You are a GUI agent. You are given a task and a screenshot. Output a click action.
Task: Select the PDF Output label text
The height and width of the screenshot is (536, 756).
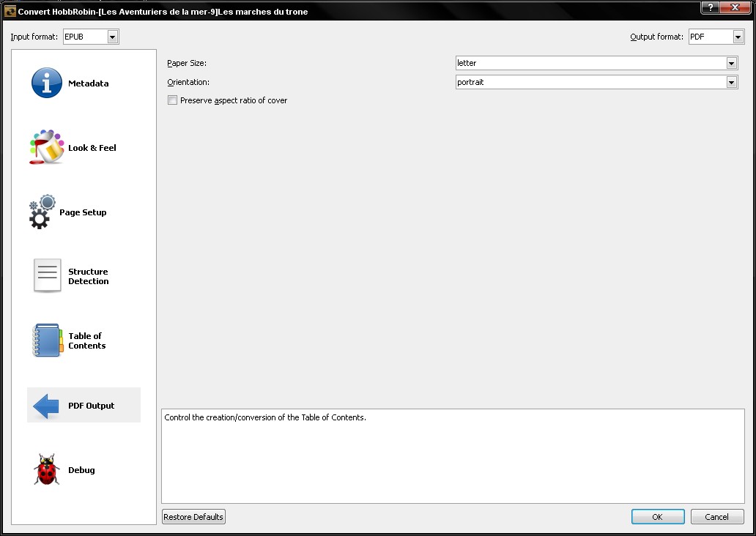pos(91,406)
